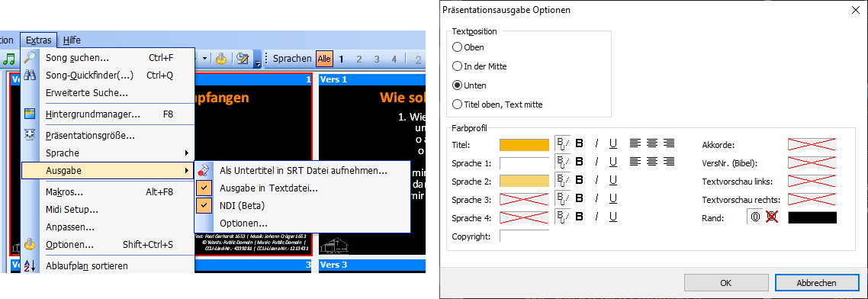The width and height of the screenshot is (868, 299).
Task: Open the toolbar overflow dropdown arrow
Action: click(x=257, y=59)
